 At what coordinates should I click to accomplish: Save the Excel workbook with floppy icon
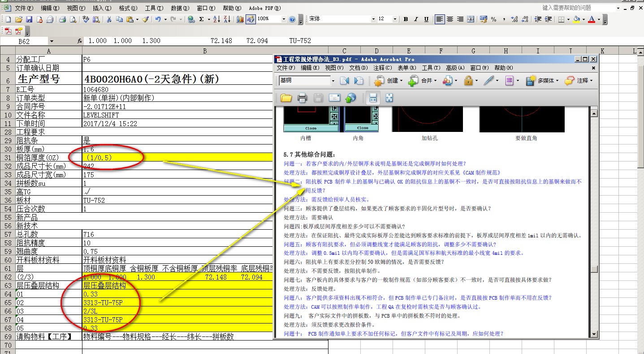29,19
